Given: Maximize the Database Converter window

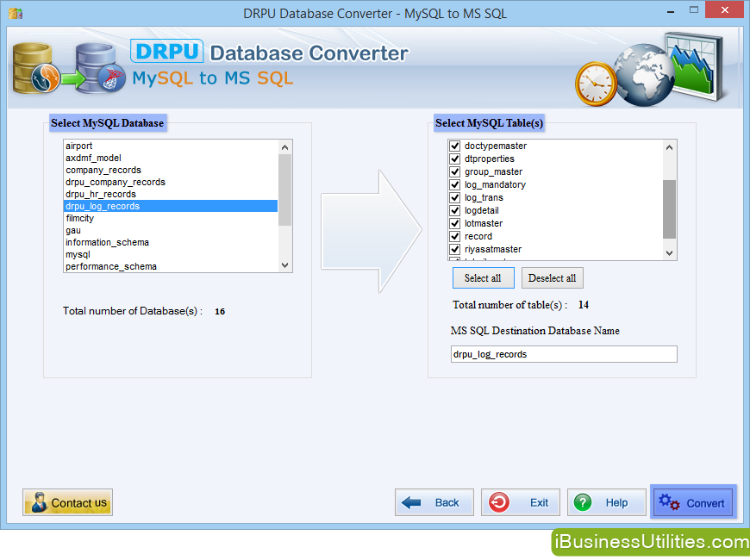Looking at the screenshot, I should pos(694,10).
